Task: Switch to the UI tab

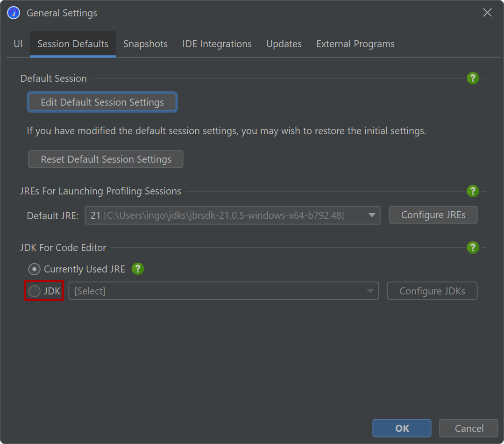Action: pyautogui.click(x=18, y=44)
